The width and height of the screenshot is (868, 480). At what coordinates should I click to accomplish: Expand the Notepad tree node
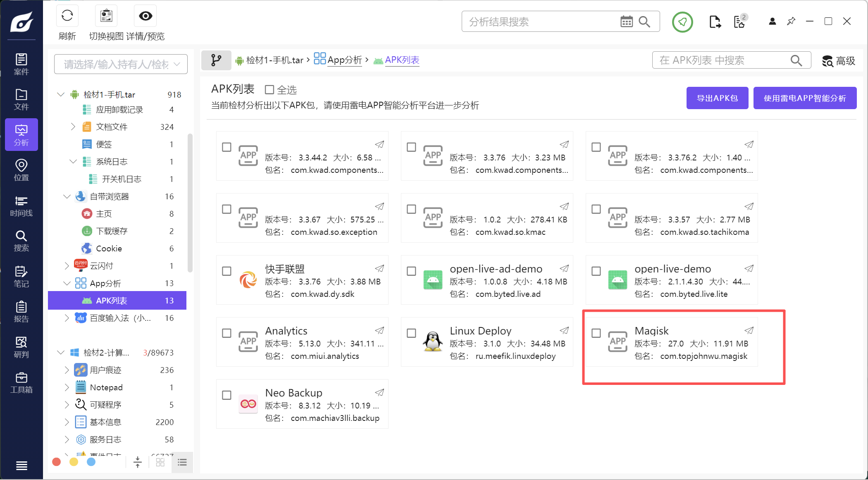pyautogui.click(x=67, y=387)
